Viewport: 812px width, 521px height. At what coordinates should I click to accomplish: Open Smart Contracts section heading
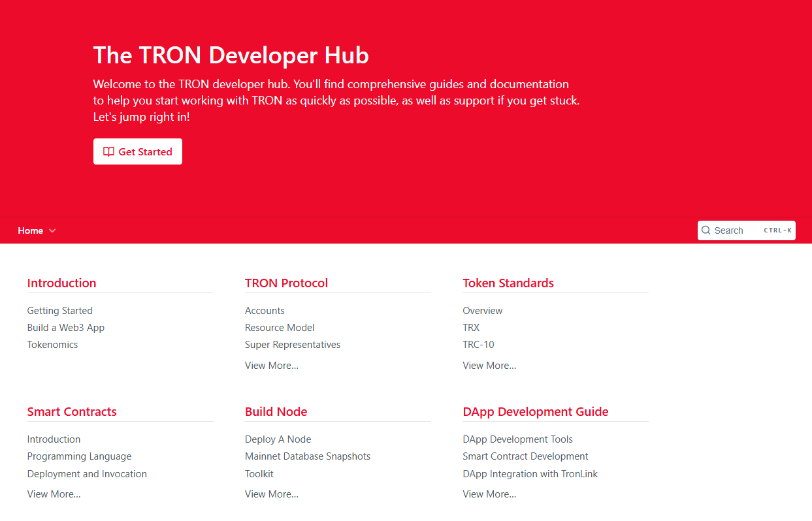click(x=72, y=411)
